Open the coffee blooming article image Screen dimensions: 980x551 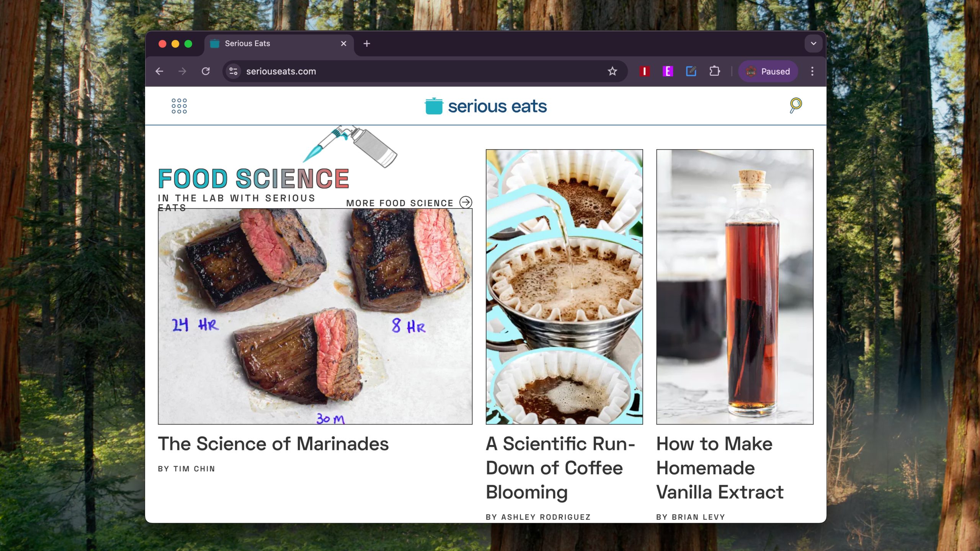(564, 287)
